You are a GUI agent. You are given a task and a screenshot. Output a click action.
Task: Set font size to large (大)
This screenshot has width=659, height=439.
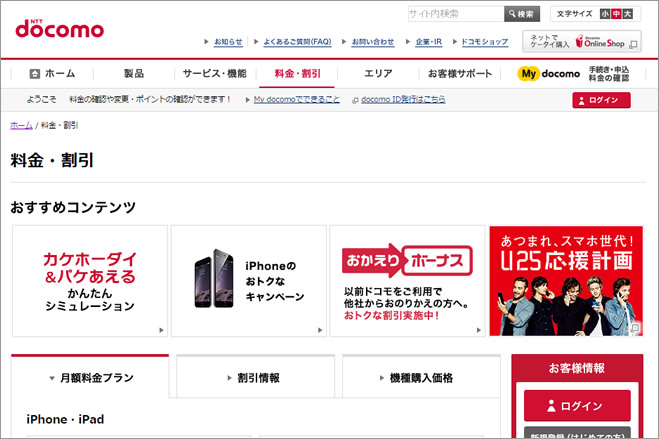click(627, 14)
